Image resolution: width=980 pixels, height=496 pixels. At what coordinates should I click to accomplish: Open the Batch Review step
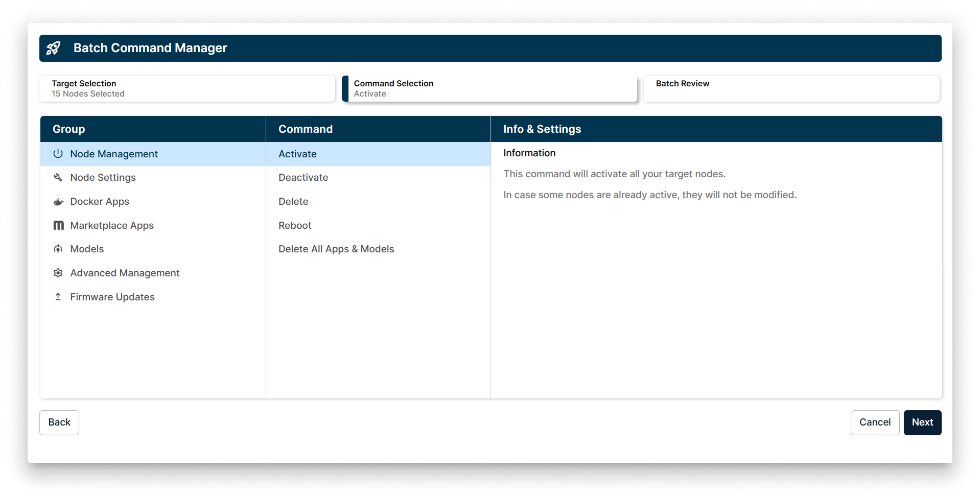tap(791, 88)
